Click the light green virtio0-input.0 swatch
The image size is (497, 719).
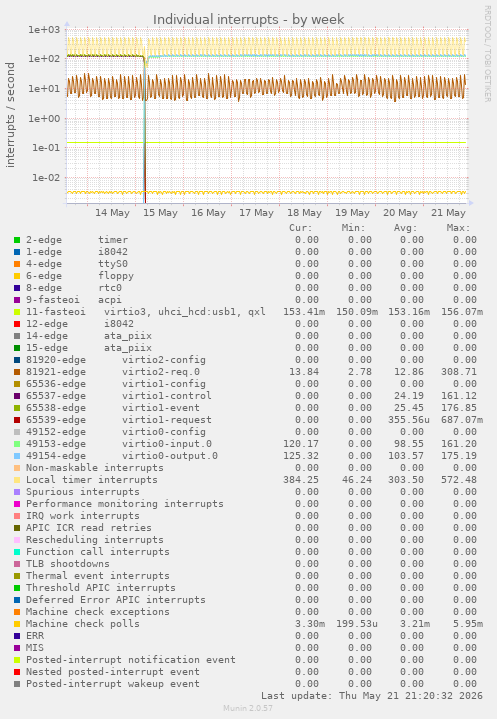pos(17,444)
